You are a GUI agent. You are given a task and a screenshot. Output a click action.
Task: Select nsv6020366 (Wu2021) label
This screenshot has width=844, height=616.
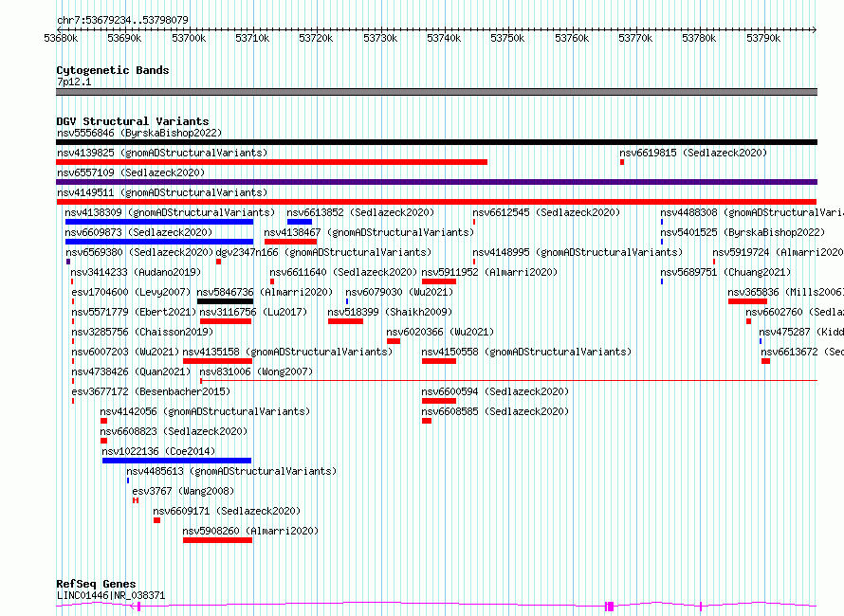tap(440, 332)
